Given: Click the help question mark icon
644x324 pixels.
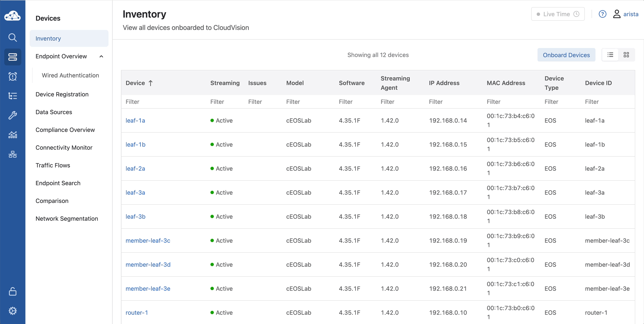Looking at the screenshot, I should click(602, 14).
